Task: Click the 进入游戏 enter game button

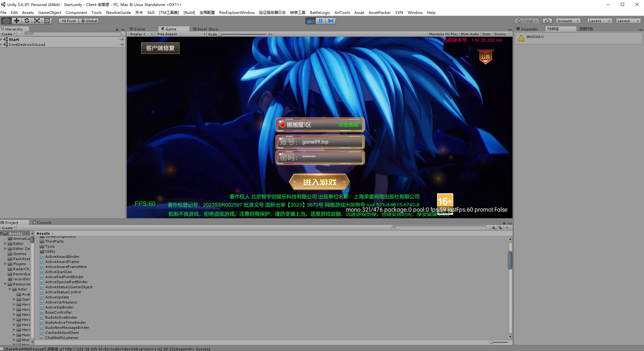Action: 319,182
